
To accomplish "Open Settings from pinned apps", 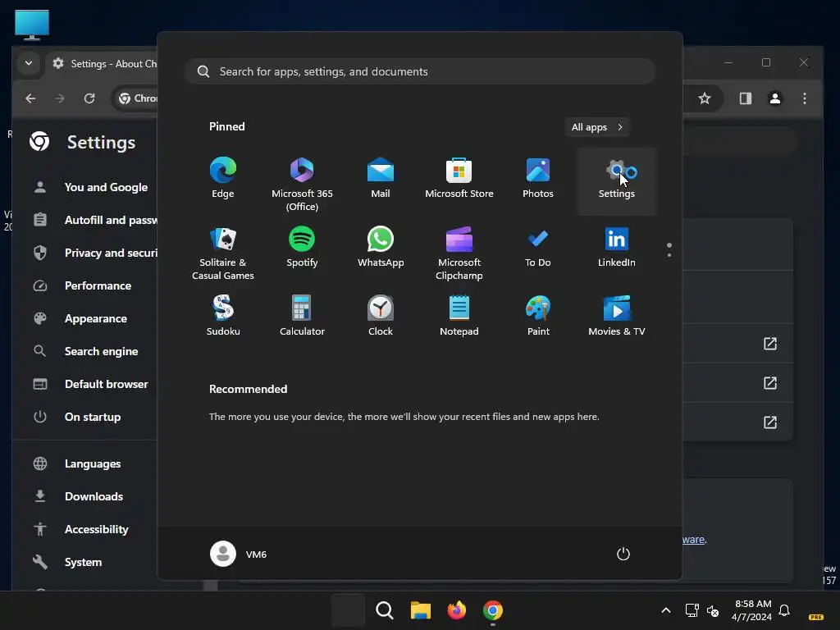I will pos(617,180).
